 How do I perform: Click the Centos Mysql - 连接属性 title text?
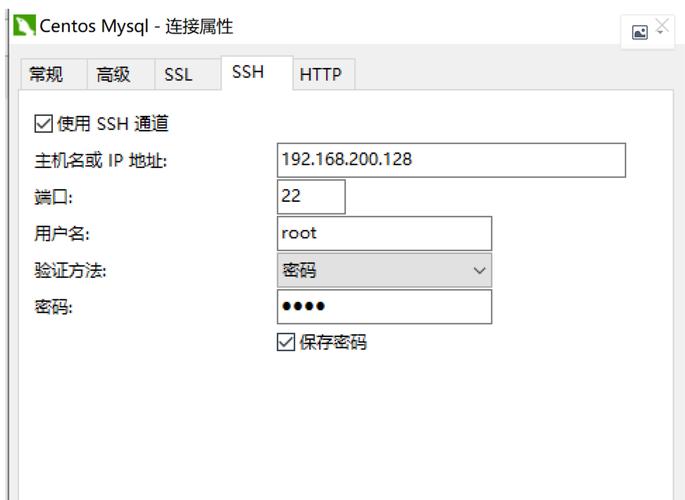[136, 26]
